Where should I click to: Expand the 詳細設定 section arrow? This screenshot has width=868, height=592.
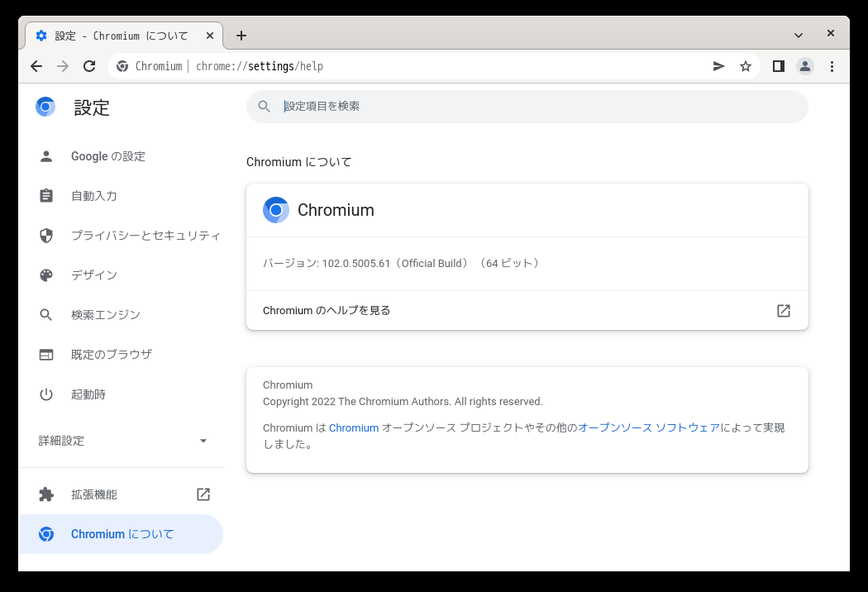click(x=203, y=441)
